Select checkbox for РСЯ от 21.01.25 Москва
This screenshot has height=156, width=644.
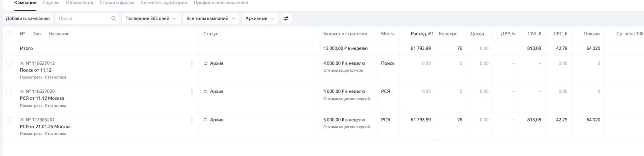tap(9, 120)
